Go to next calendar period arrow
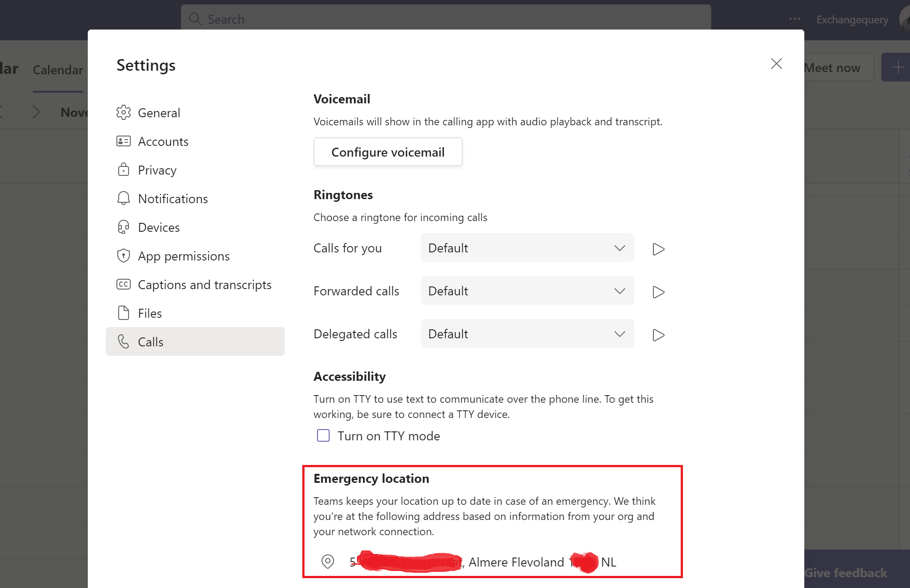This screenshot has width=910, height=588. 36,112
